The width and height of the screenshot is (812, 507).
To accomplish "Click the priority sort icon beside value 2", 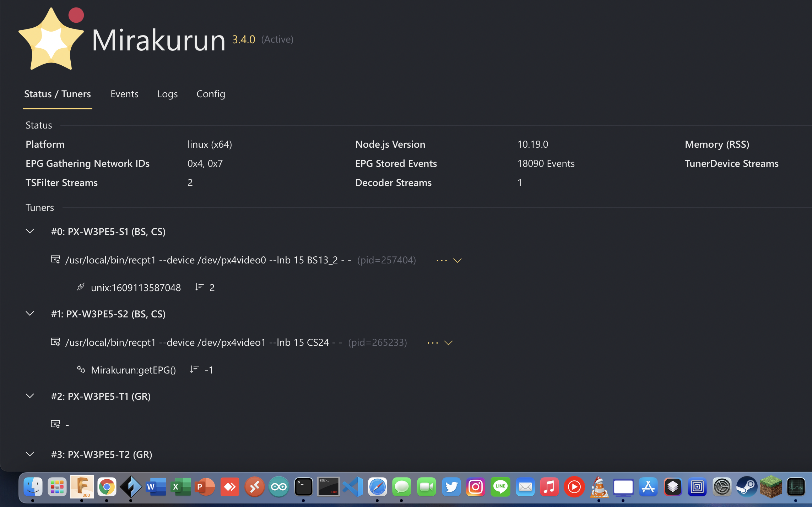I will pyautogui.click(x=199, y=287).
